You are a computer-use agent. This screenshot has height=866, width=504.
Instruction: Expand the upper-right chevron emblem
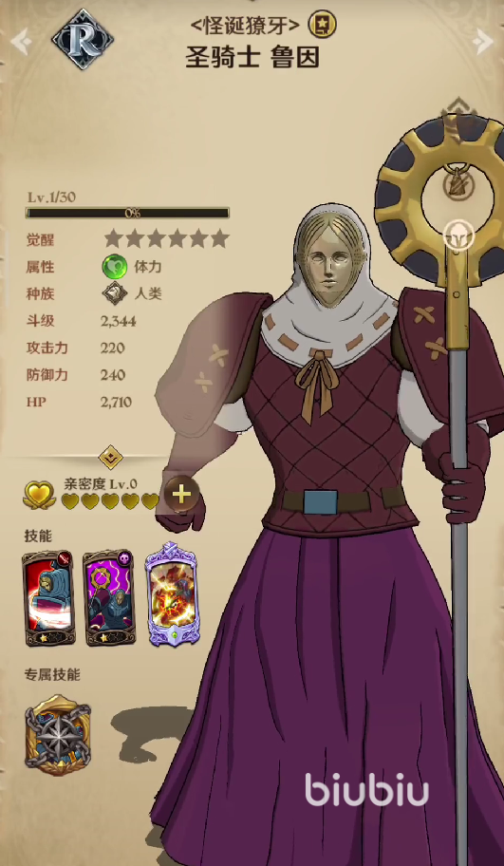point(459,110)
